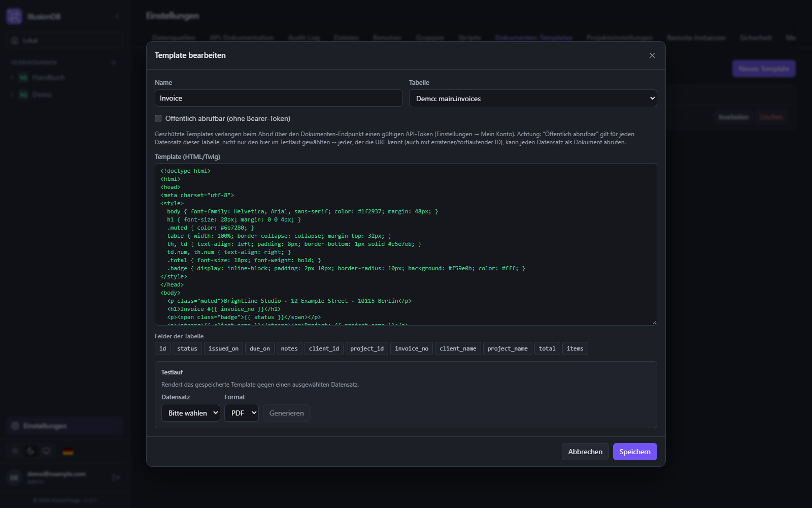Insert the id field chip
812x508 pixels.
[x=162, y=348]
